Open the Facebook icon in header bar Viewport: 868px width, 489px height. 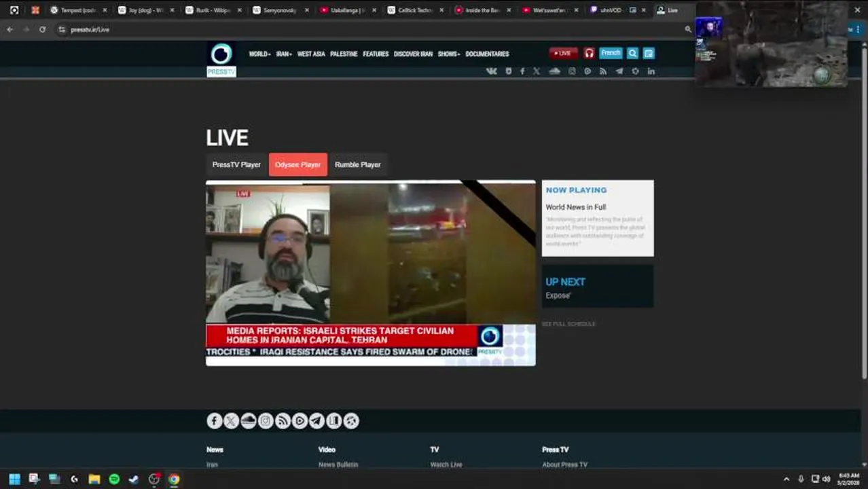pos(522,71)
